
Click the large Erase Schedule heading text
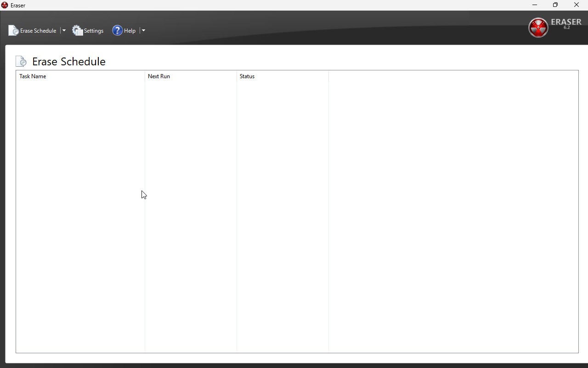tap(69, 62)
